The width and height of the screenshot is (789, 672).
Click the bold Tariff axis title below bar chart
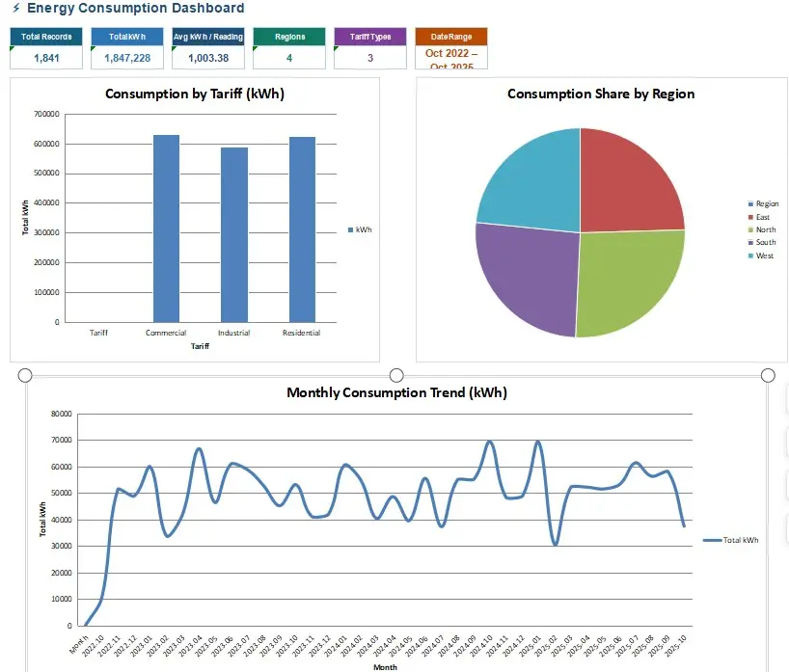click(200, 346)
